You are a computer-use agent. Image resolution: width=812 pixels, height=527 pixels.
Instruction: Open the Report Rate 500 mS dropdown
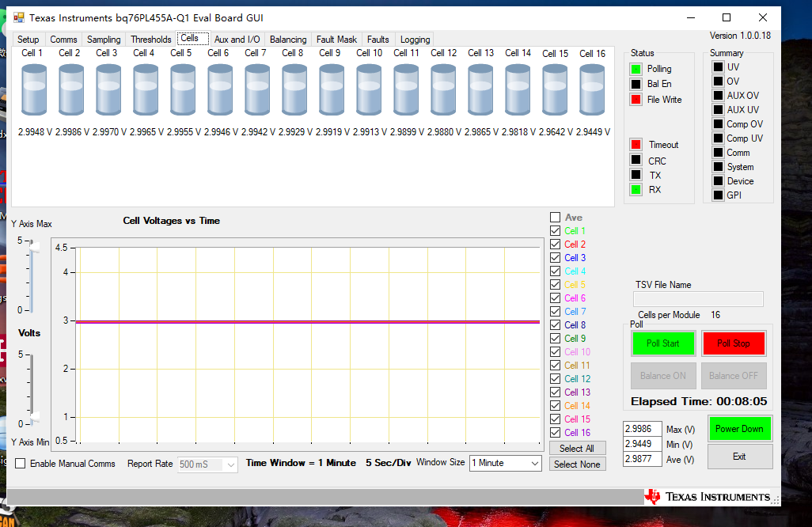[x=207, y=464]
